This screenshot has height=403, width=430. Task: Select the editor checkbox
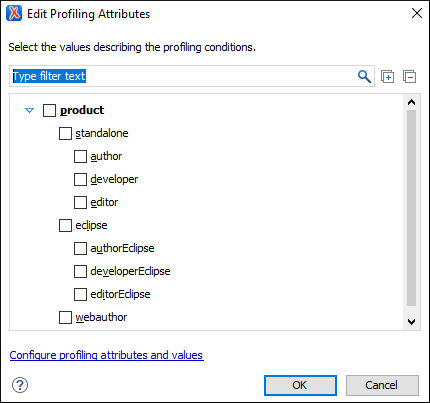pos(80,202)
